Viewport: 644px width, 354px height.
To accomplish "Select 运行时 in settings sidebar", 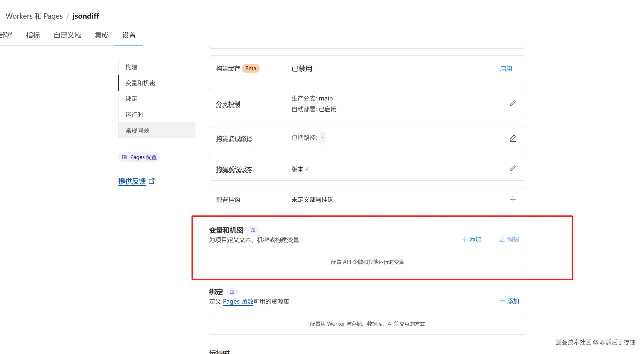I will pyautogui.click(x=134, y=115).
